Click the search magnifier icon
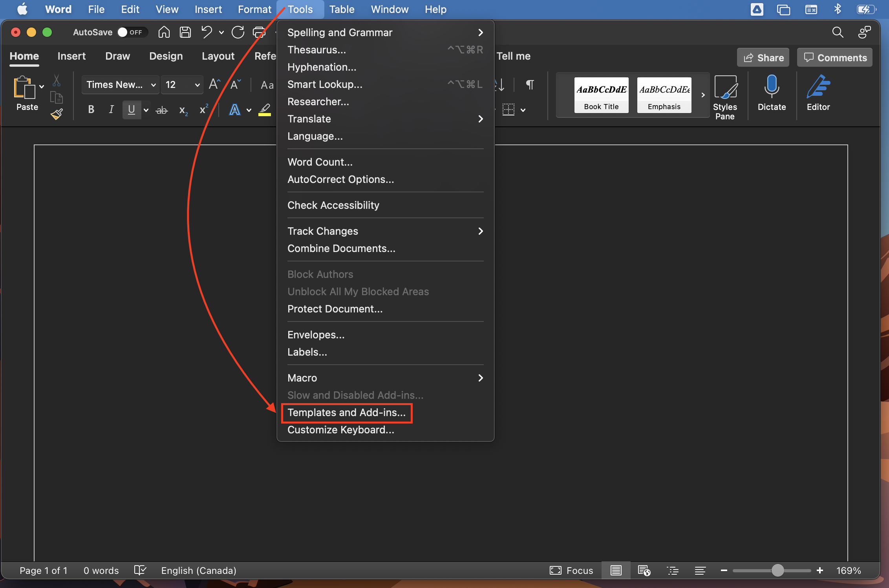The height and width of the screenshot is (588, 889). pos(838,32)
